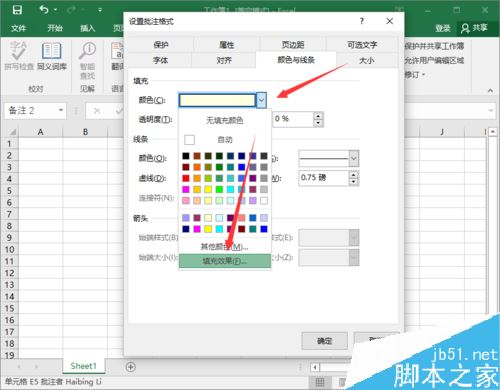Pick the brown color swatch
The width and height of the screenshot is (500, 390).
point(197,156)
